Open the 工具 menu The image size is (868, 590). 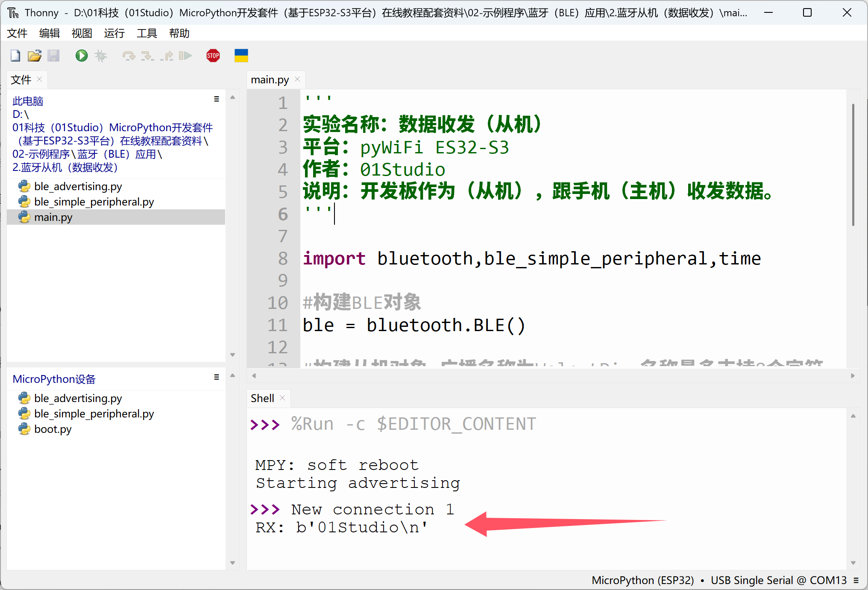click(x=147, y=33)
